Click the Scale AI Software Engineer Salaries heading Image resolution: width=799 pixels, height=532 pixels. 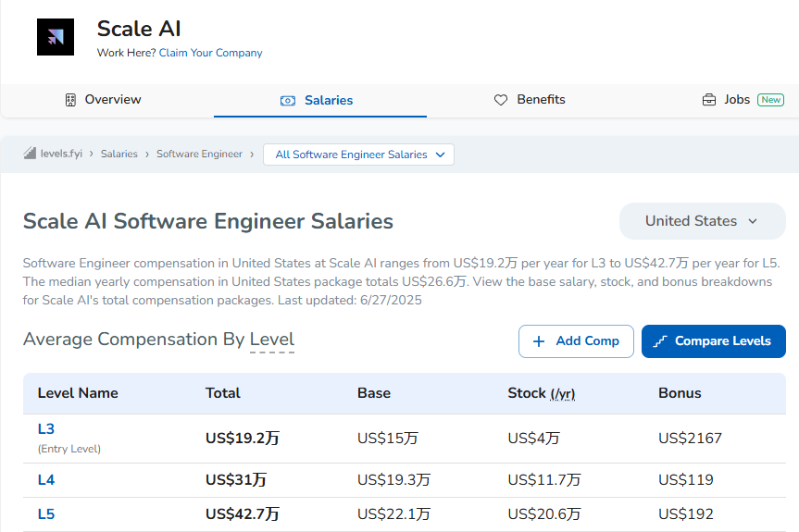coord(208,221)
